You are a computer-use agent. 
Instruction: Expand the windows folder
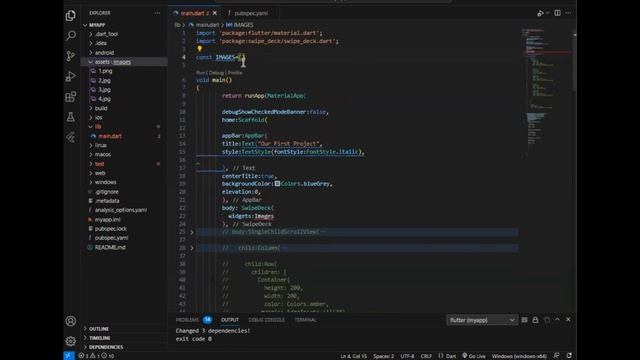click(x=105, y=182)
